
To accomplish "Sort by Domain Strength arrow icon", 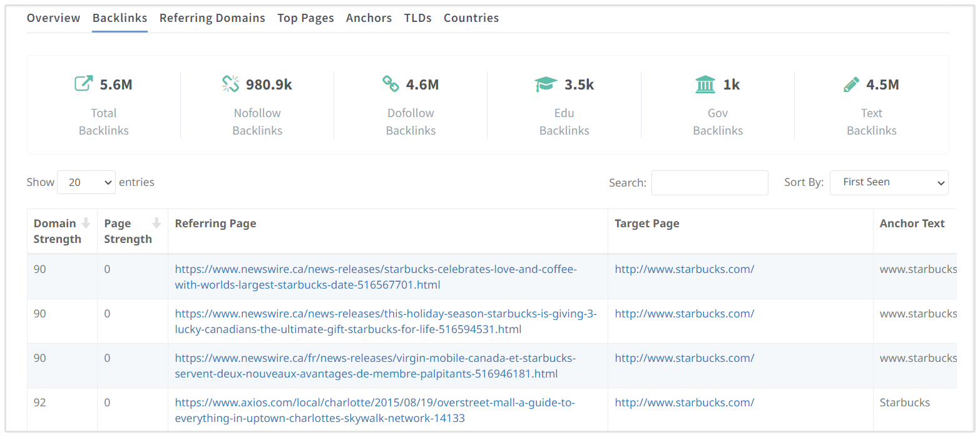I will point(86,224).
